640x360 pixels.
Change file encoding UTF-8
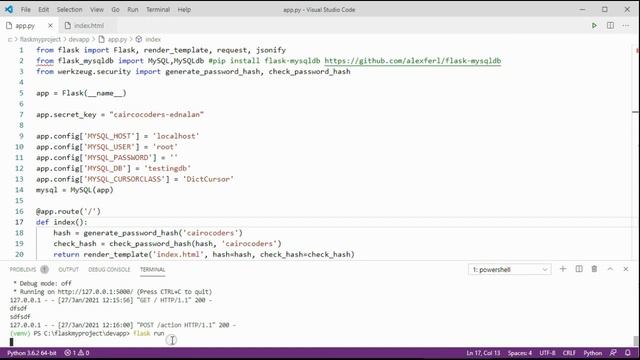tap(547, 353)
